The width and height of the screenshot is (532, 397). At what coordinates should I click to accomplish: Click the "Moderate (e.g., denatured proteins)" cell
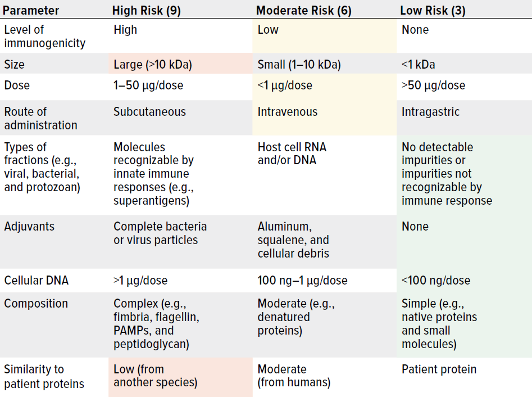click(295, 317)
